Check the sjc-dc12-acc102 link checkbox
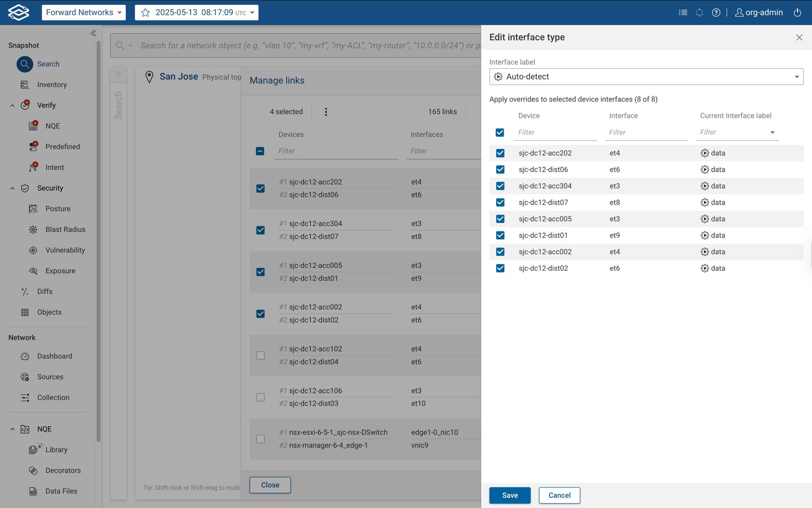812x508 pixels. point(260,355)
